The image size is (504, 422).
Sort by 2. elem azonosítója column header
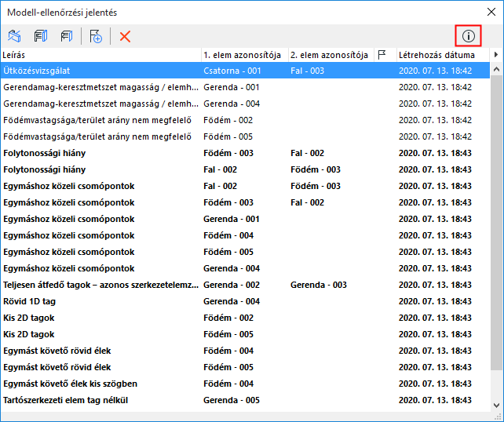coord(331,55)
